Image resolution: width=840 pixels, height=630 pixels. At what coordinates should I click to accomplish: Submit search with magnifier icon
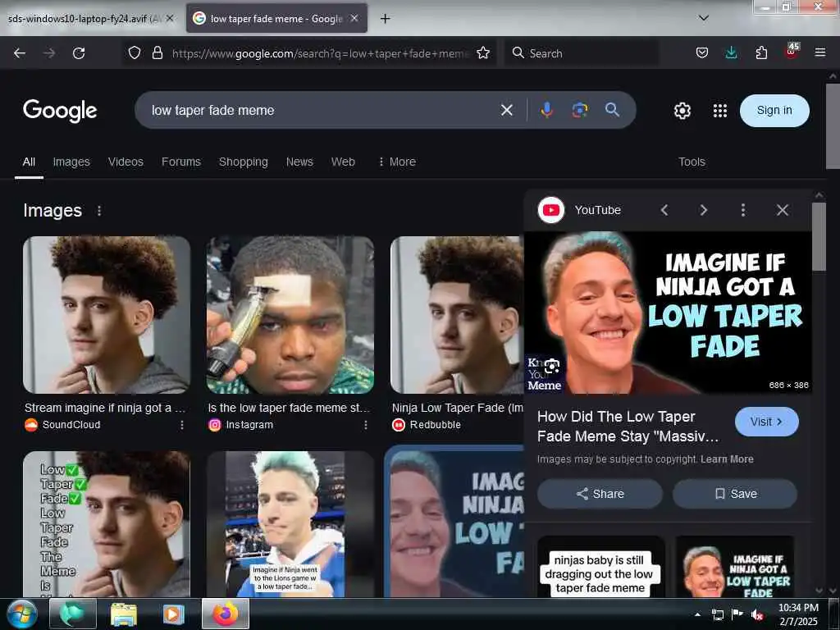click(x=612, y=110)
